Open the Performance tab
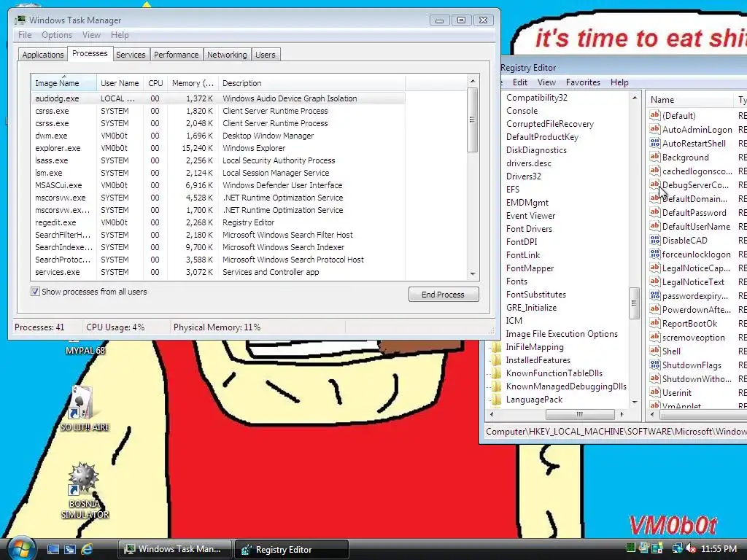Image resolution: width=747 pixels, height=560 pixels. pos(176,55)
